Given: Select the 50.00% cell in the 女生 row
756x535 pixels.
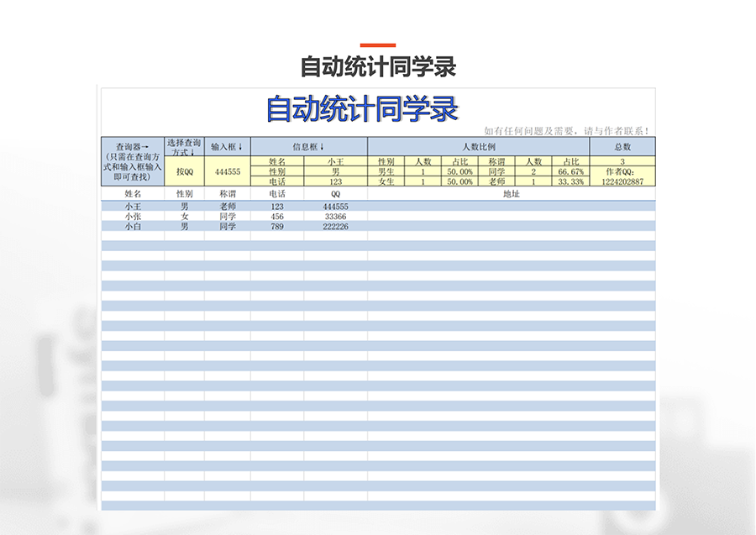Looking at the screenshot, I should pos(459,181).
